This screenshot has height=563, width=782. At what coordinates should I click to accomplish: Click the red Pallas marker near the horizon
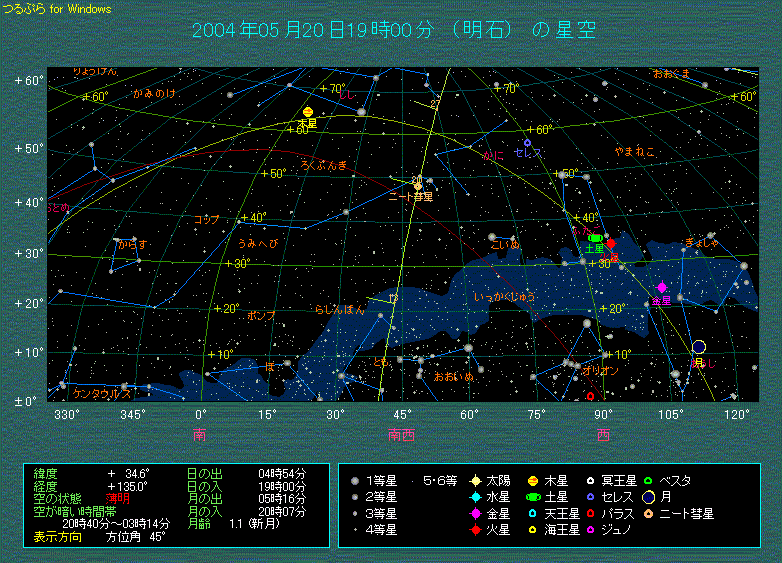point(590,396)
